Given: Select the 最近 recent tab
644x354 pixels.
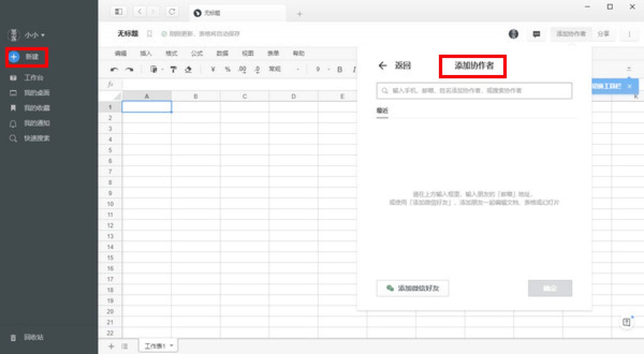Looking at the screenshot, I should click(382, 110).
